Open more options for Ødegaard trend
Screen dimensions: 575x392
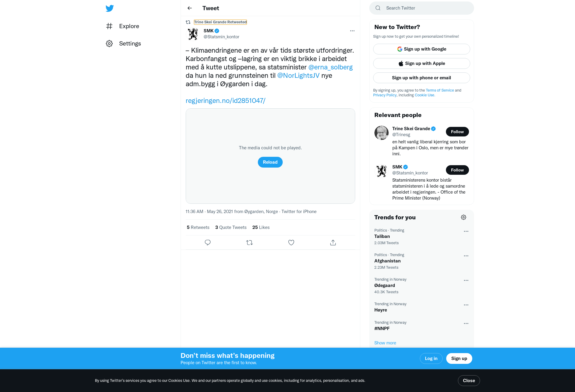coord(466,280)
